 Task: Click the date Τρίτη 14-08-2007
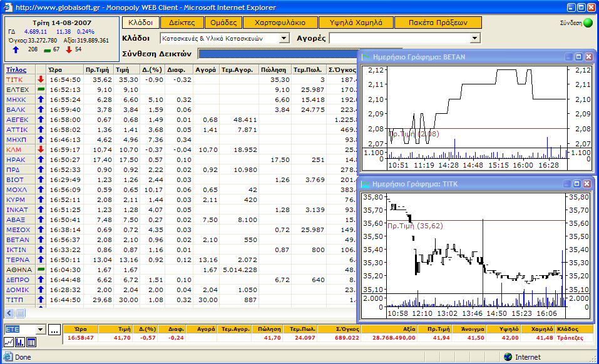(x=62, y=23)
